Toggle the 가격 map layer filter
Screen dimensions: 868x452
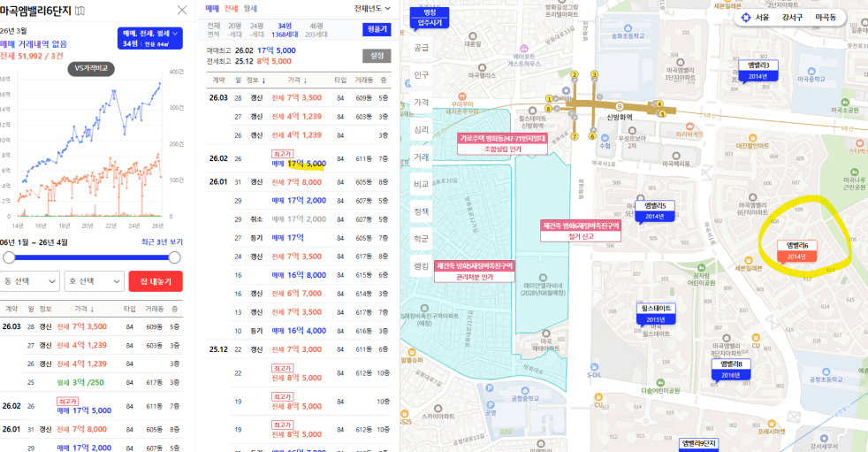point(421,103)
